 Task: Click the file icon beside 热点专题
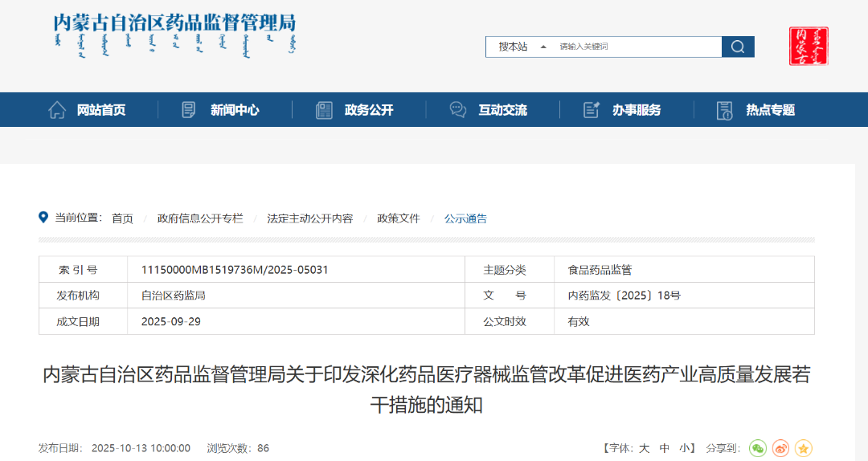(x=725, y=110)
